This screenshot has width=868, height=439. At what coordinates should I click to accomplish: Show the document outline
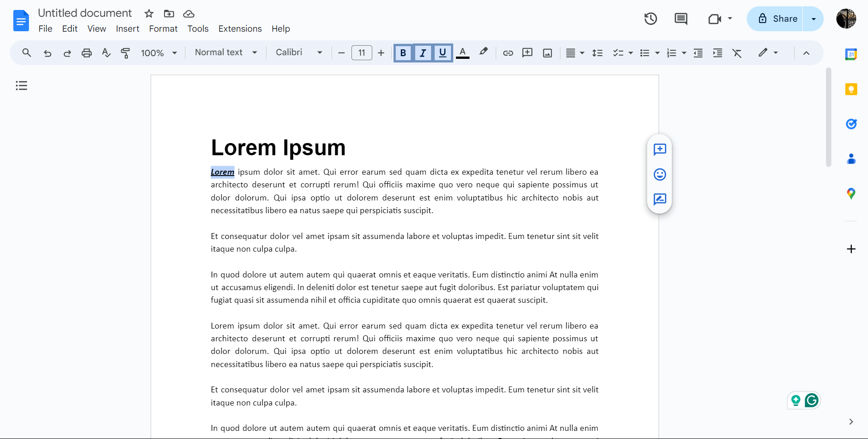[x=21, y=86]
